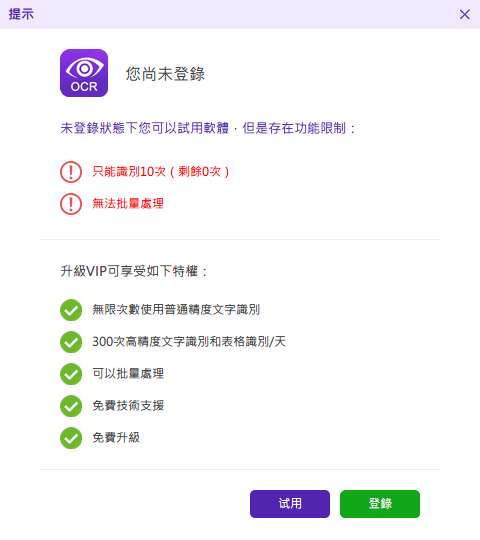Click the 300次高精度文字識別和表格識別/天 text
480x540 pixels.
click(189, 342)
